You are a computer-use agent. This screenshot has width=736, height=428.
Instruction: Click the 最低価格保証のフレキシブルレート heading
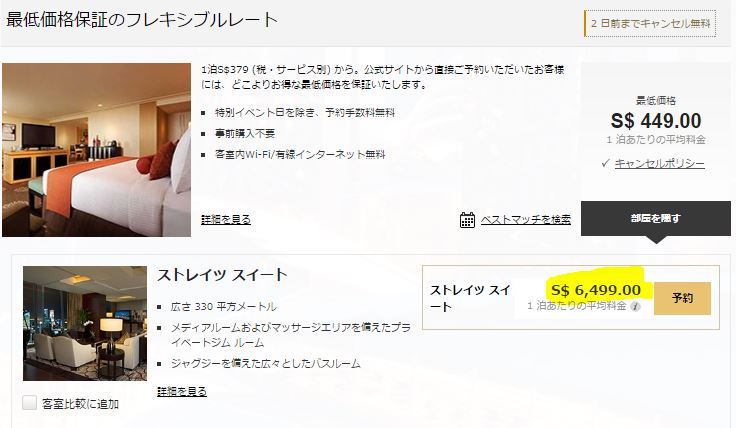[142, 20]
